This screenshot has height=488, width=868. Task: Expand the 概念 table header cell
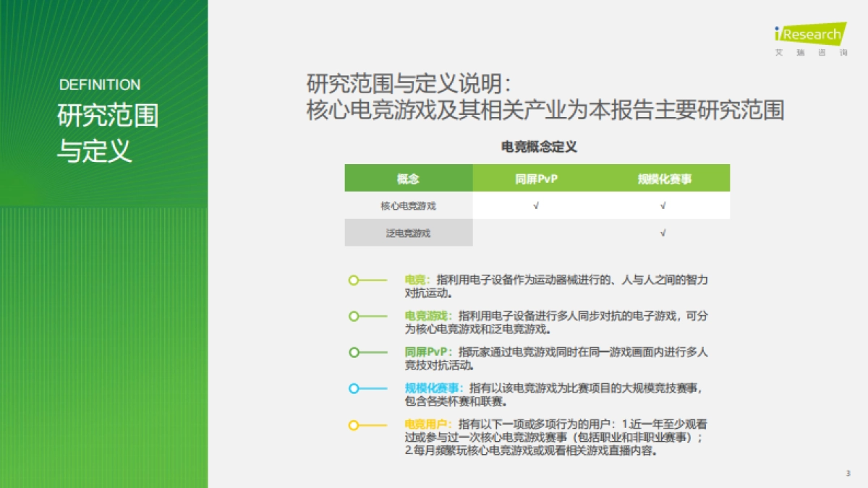pyautogui.click(x=409, y=178)
